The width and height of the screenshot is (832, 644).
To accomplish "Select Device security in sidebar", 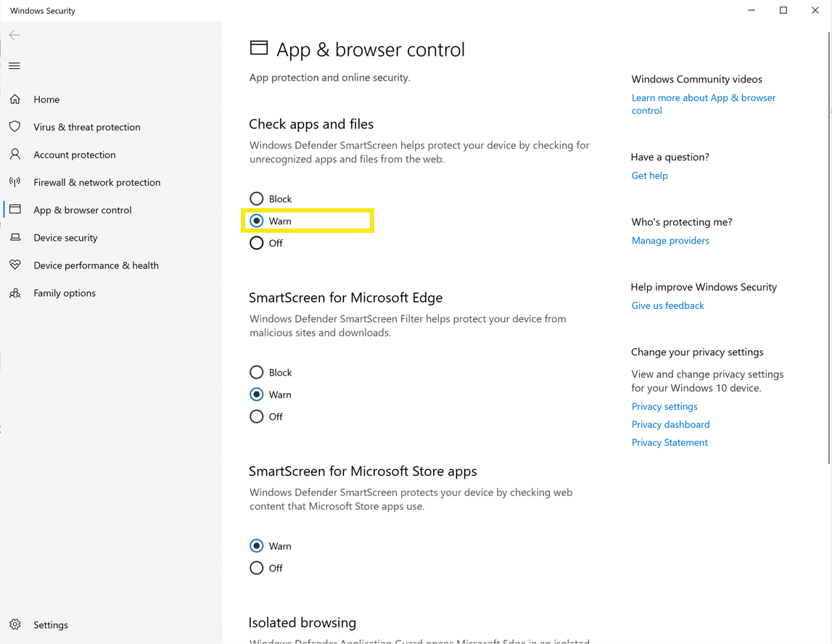I will [x=65, y=237].
